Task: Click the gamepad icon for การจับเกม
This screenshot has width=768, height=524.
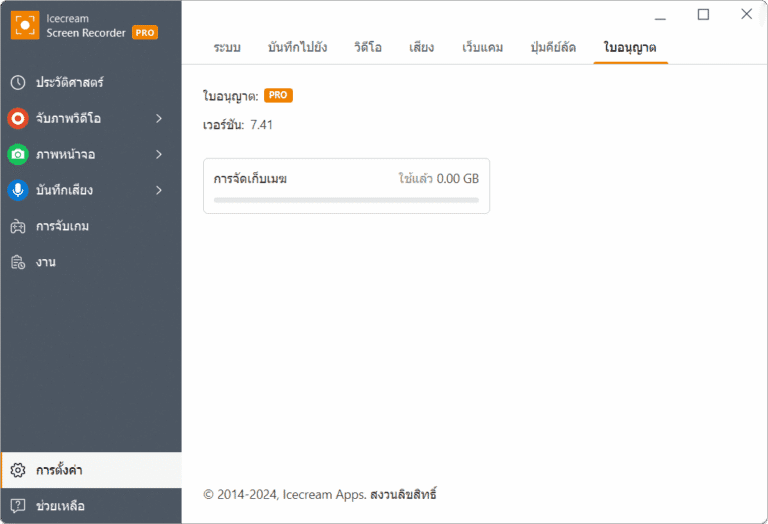Action: click(x=18, y=226)
